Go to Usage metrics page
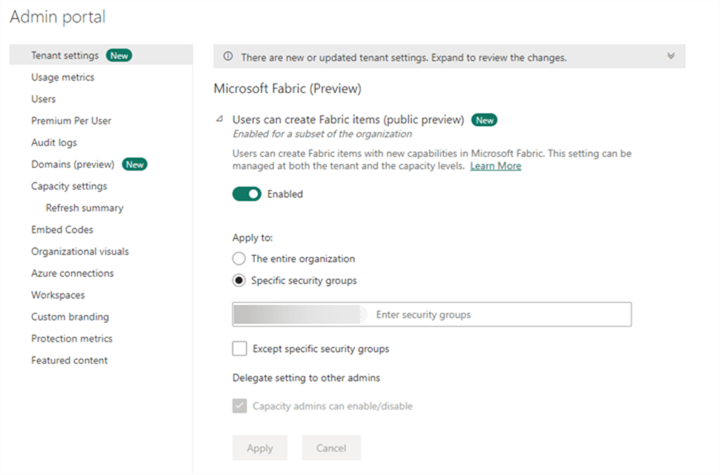The width and height of the screenshot is (720, 475). [x=63, y=77]
